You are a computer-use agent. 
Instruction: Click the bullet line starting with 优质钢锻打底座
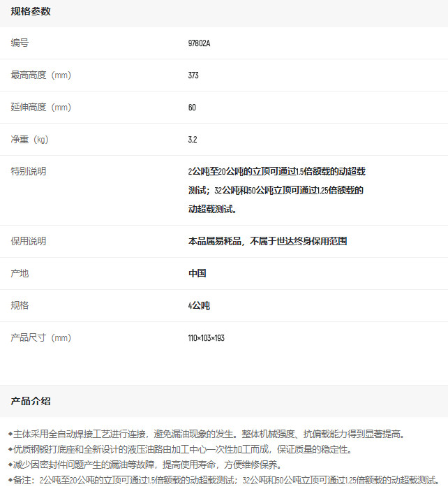click(x=180, y=449)
